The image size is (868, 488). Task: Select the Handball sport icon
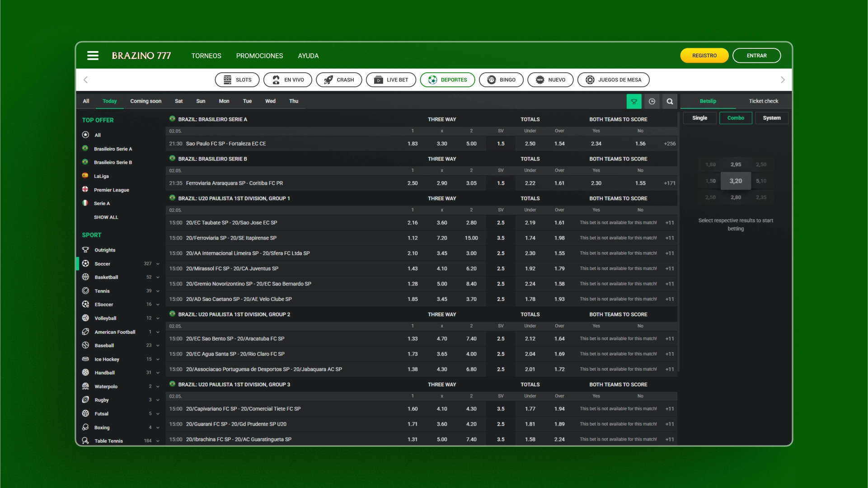(x=85, y=372)
